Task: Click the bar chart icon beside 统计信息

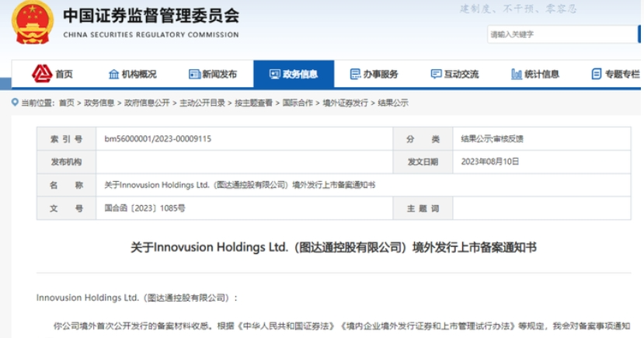Action: coord(517,74)
